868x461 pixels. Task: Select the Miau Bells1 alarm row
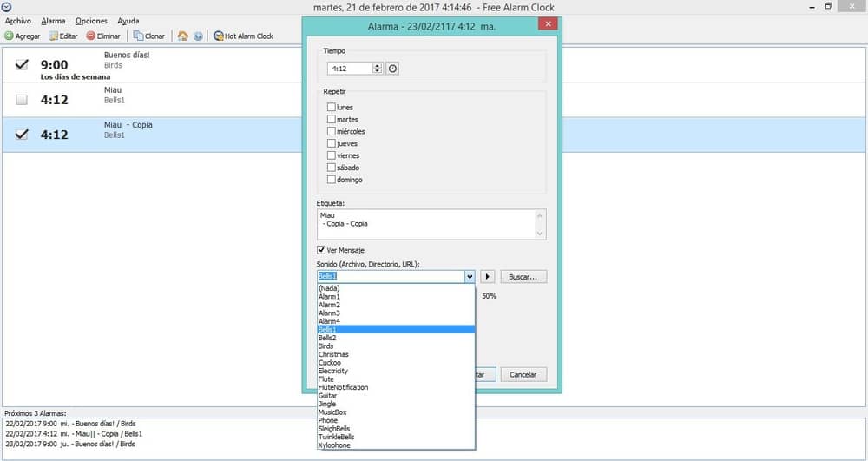[433, 100]
